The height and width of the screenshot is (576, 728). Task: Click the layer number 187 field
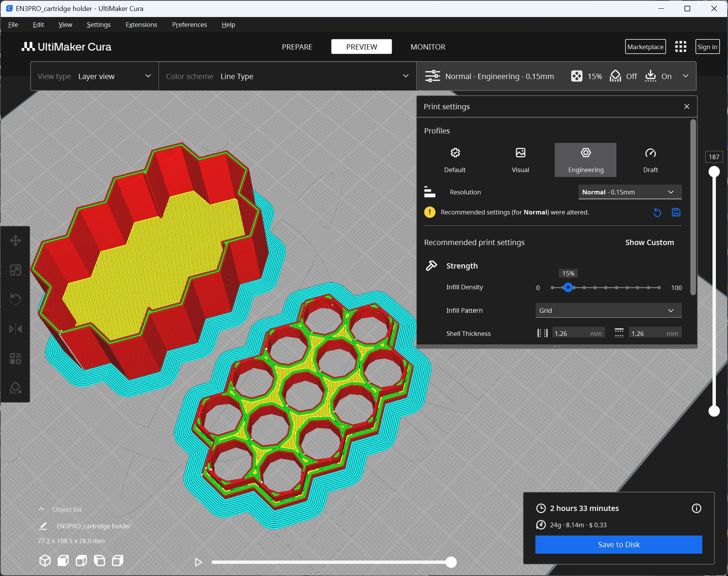pyautogui.click(x=714, y=157)
